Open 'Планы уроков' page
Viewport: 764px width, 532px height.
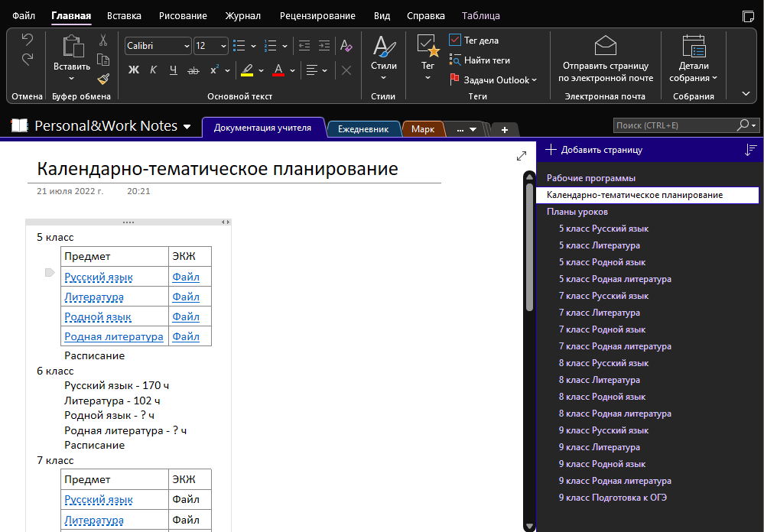(x=577, y=212)
